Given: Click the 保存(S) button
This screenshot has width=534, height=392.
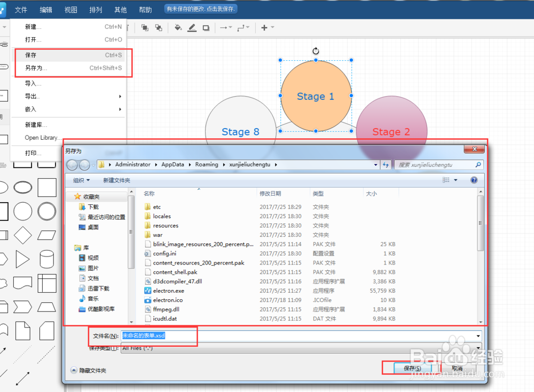Looking at the screenshot, I should pos(412,368).
